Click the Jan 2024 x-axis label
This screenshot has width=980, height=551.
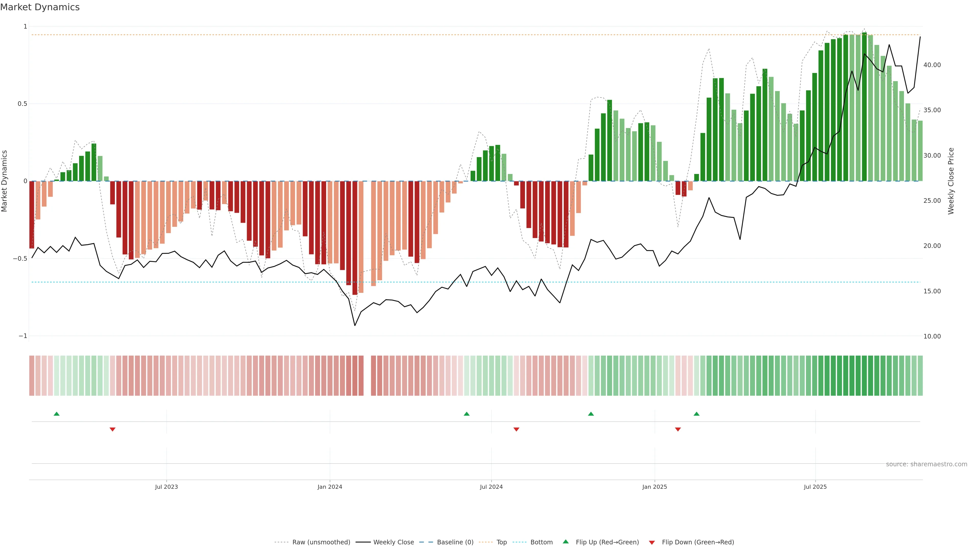pos(330,487)
